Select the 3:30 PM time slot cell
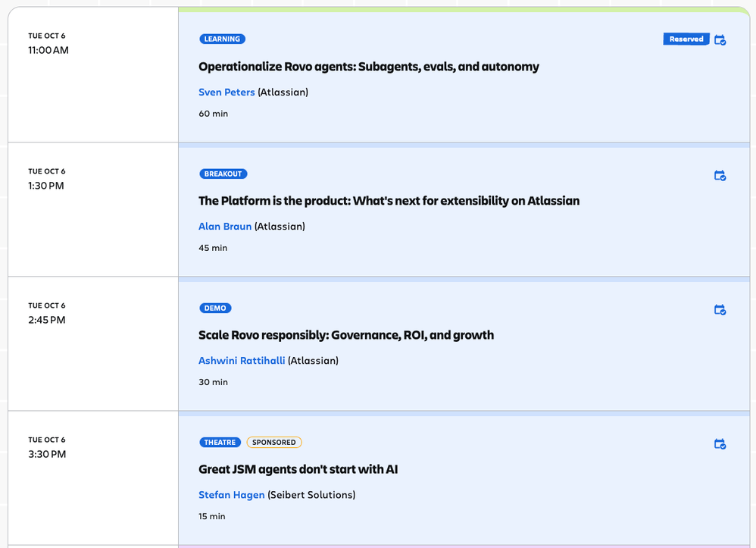The width and height of the screenshot is (756, 548). 93,478
